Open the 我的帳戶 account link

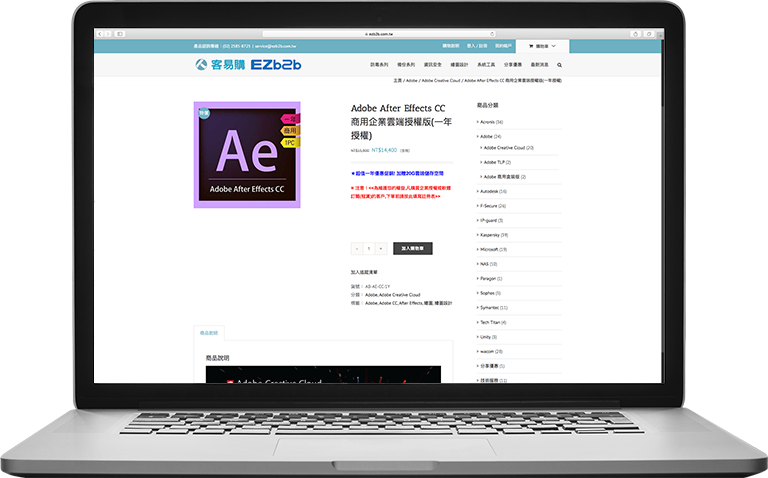503,46
